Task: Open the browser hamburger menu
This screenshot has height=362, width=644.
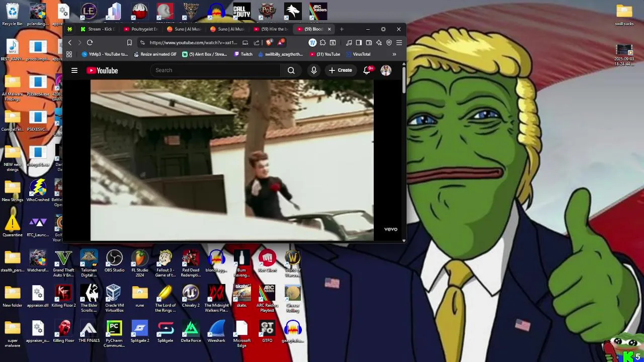Action: (399, 43)
